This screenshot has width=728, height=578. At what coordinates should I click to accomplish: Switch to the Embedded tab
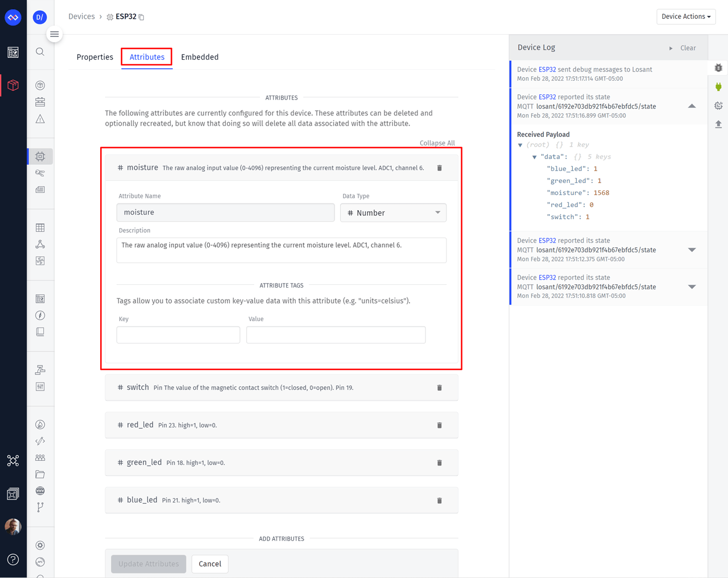click(x=200, y=57)
